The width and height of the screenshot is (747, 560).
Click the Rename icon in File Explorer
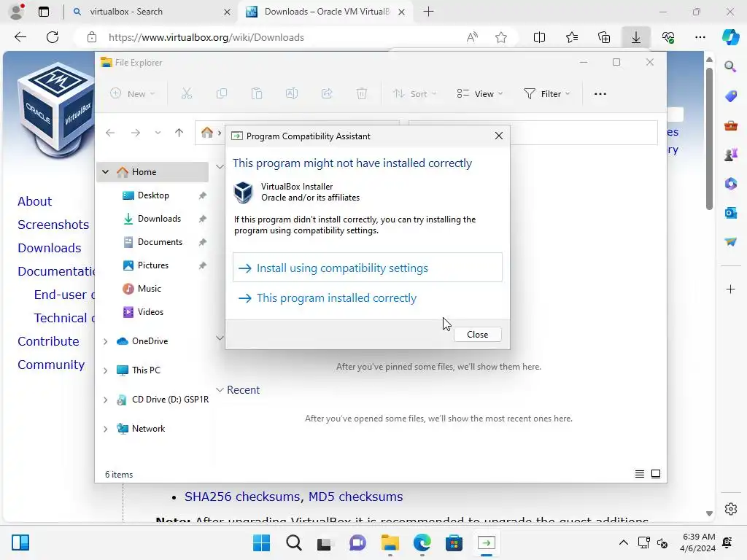pyautogui.click(x=292, y=94)
